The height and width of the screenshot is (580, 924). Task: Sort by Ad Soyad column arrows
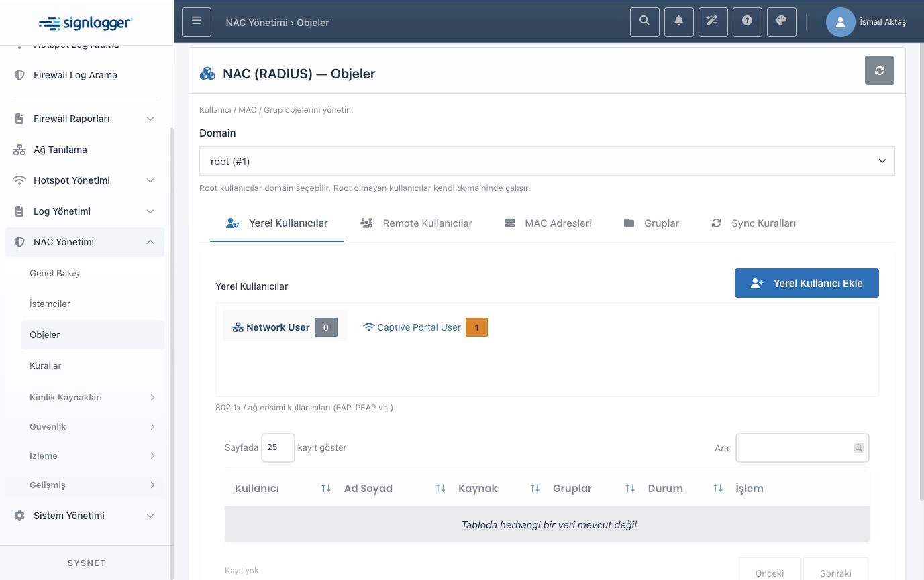[441, 488]
